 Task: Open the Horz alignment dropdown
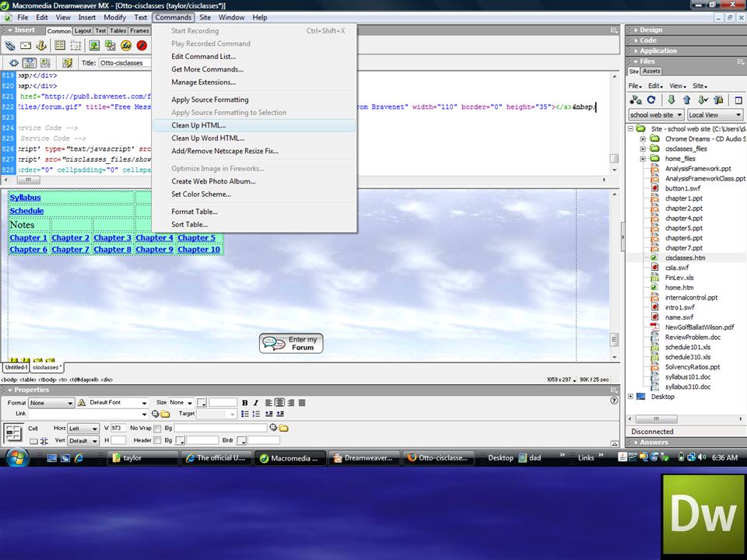[x=83, y=429]
